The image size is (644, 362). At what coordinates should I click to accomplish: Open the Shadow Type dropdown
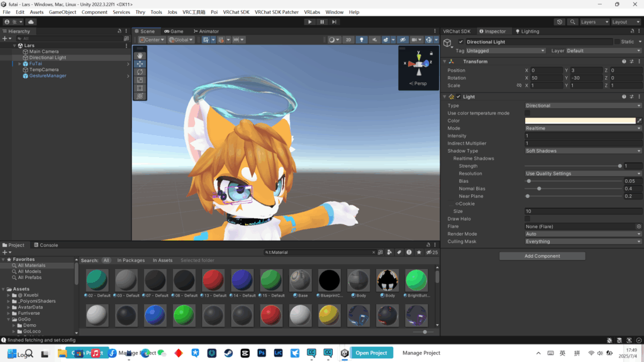[x=583, y=151]
